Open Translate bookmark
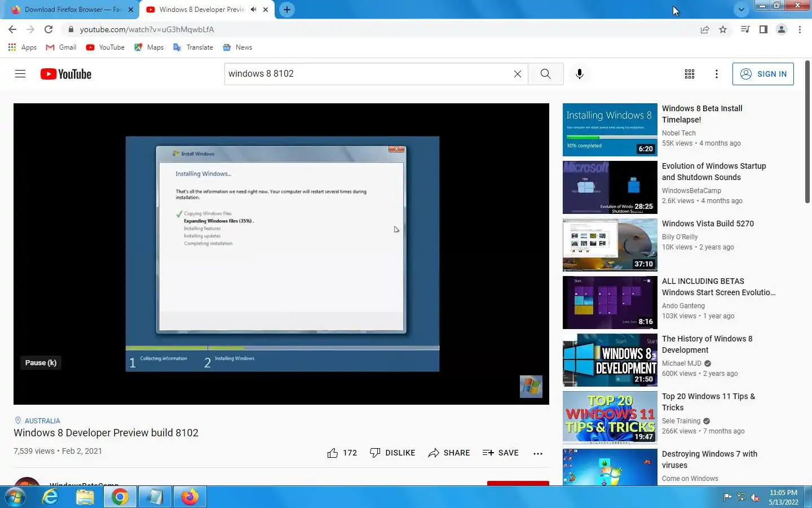 click(x=193, y=47)
